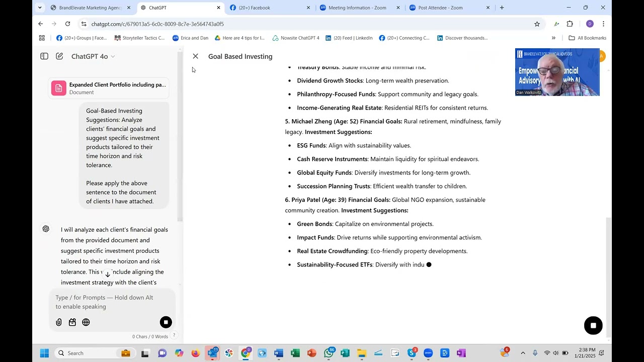Click the message input prompt field
Screen dimensions: 644x362
coord(112,302)
